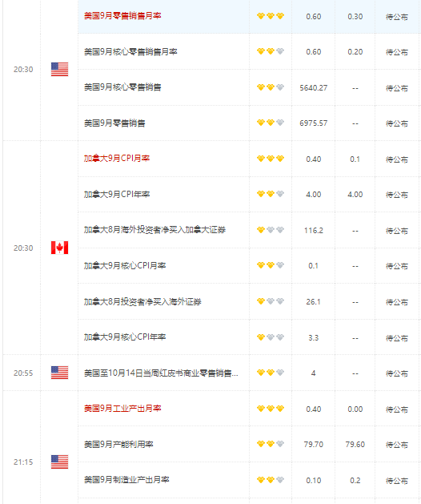Click previous value 5640.27
Screen dimensions: 421x504
click(314, 88)
